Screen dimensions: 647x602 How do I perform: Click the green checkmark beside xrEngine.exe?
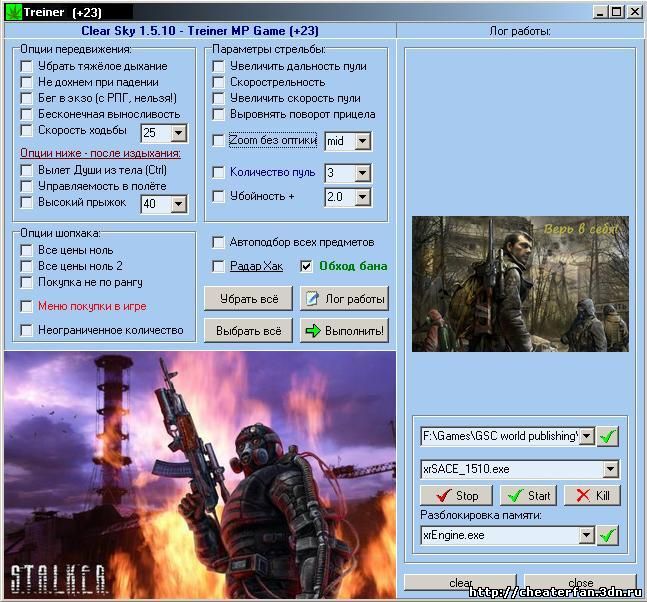pos(607,536)
